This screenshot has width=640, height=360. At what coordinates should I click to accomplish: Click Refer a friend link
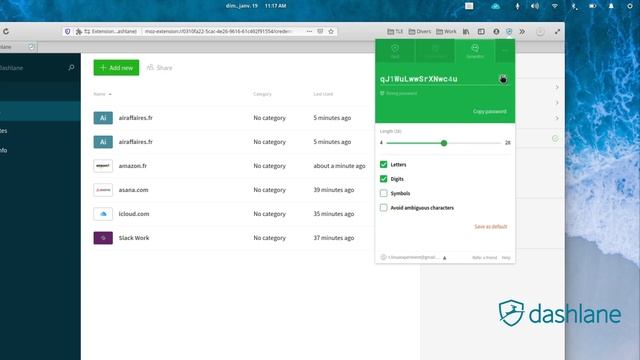tap(484, 258)
